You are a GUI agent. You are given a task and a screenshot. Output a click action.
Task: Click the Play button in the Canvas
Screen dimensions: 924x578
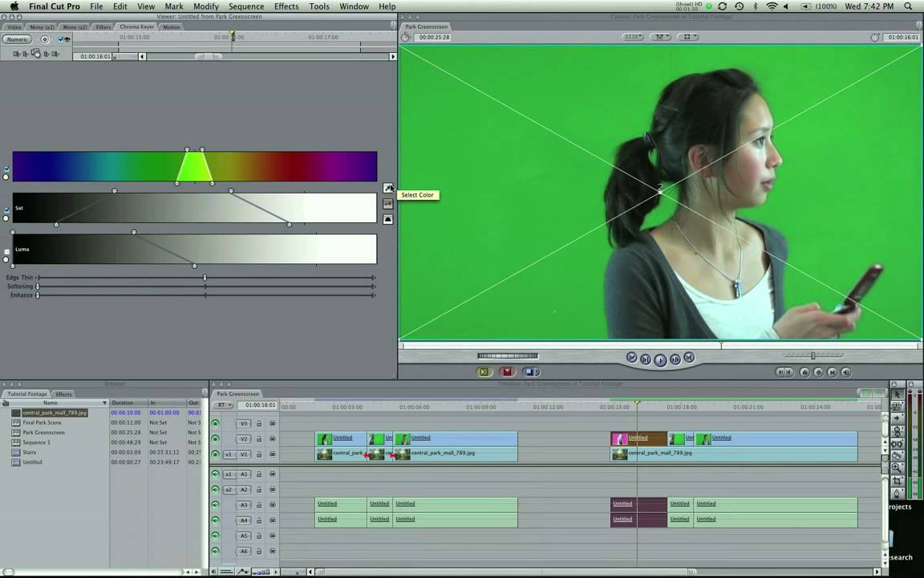(660, 360)
